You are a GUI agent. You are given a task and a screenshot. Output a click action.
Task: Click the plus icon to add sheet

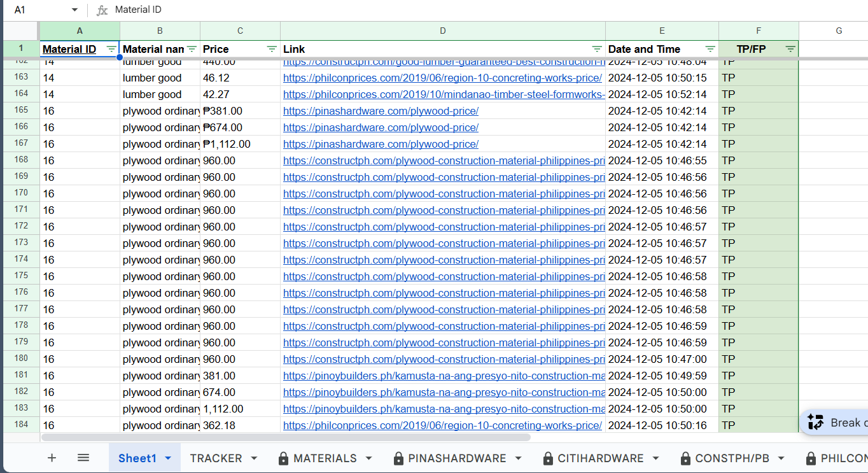click(x=52, y=458)
